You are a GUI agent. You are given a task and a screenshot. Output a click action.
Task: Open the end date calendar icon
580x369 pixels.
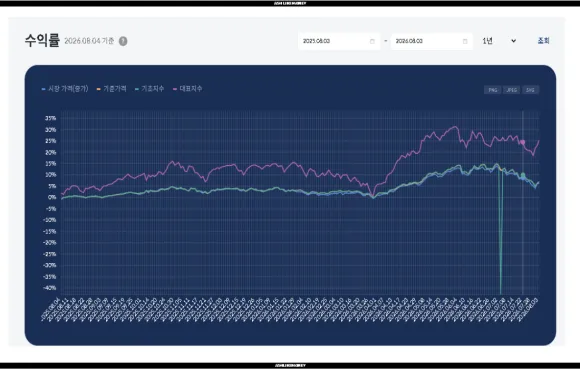click(465, 41)
